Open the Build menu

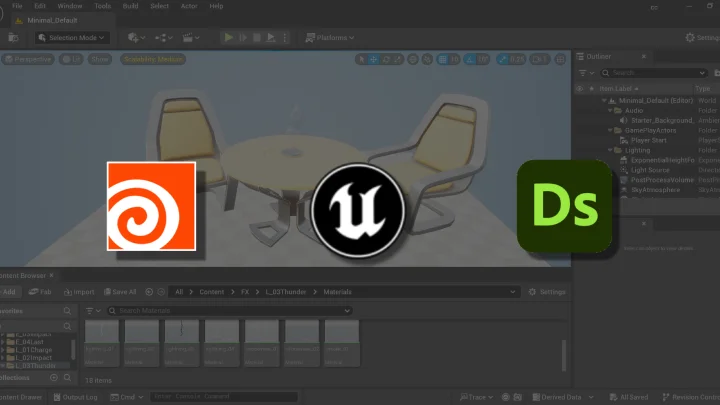coord(130,6)
